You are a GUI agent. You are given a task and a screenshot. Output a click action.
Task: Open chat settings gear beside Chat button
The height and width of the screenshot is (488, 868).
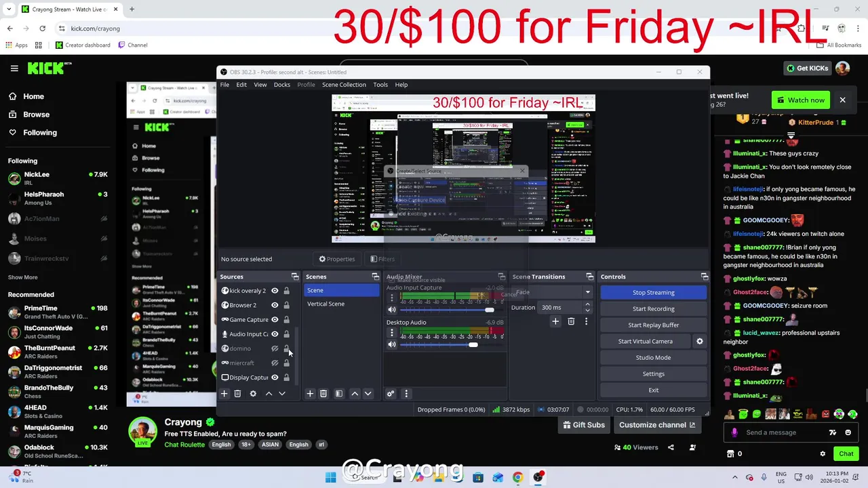[x=823, y=453]
